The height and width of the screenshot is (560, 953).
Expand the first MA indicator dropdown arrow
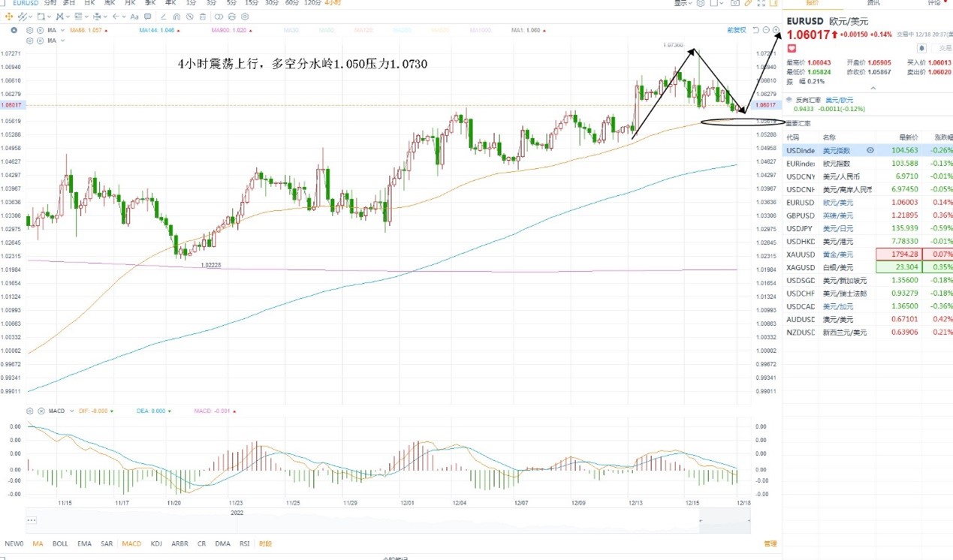(x=62, y=30)
